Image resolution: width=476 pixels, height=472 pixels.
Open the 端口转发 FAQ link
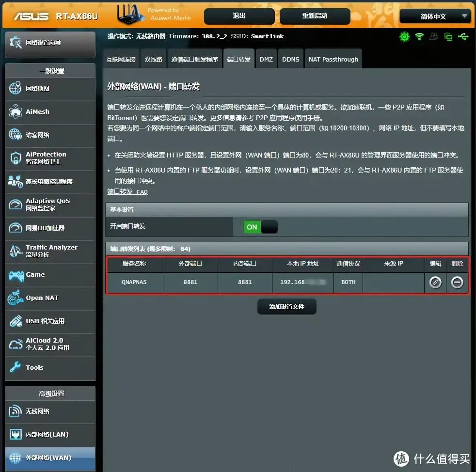(x=127, y=191)
